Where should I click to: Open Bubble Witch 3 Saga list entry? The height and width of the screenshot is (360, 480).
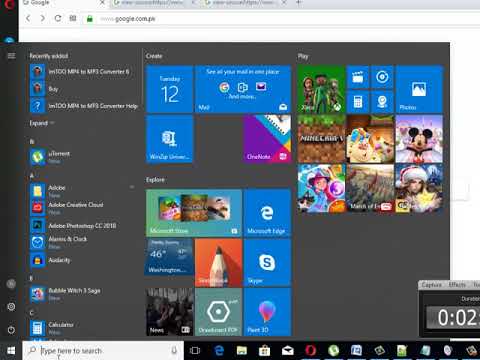click(x=83, y=294)
